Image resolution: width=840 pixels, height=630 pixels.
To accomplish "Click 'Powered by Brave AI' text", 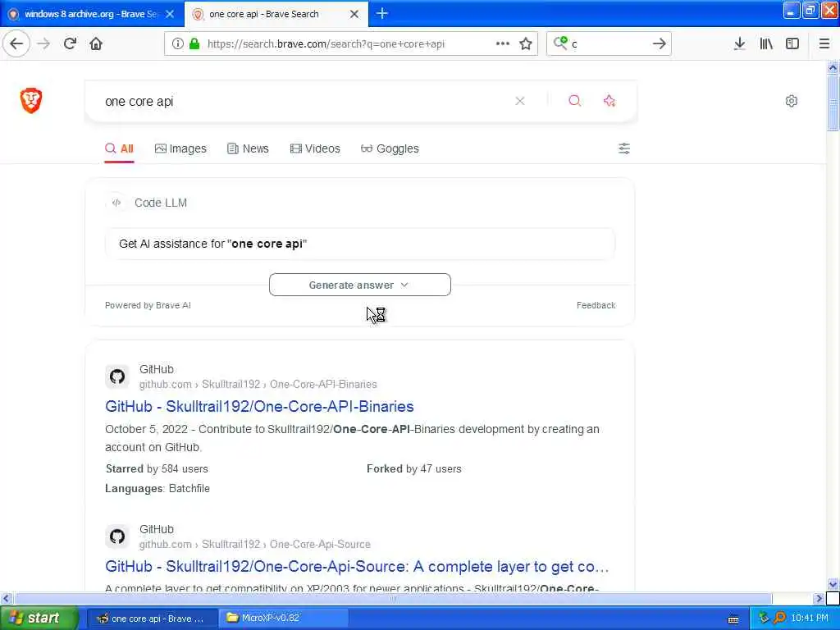I will pos(148,305).
